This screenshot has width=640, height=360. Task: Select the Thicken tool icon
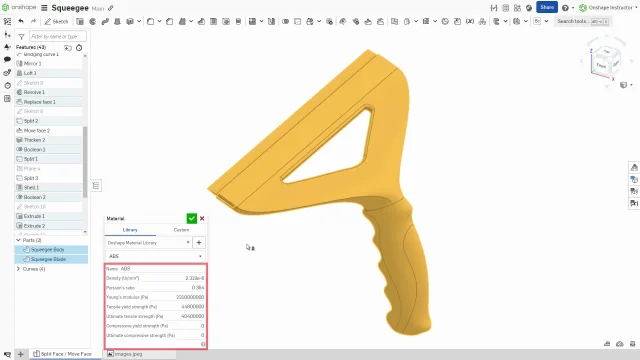(130, 21)
